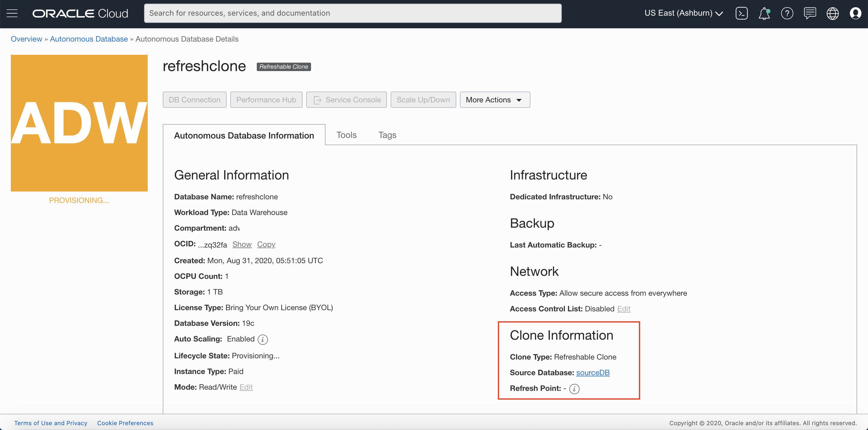868x430 pixels.
Task: Click the language globe icon
Action: point(832,14)
